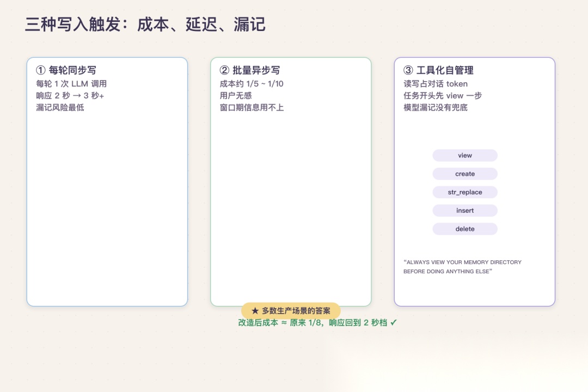Click text 任务开头先 view 一步
The image size is (588, 392).
pos(443,96)
